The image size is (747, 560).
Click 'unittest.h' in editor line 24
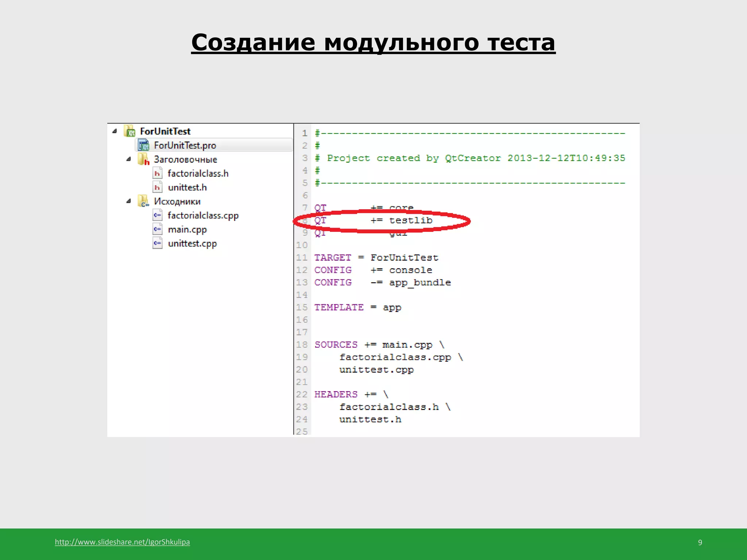(370, 419)
